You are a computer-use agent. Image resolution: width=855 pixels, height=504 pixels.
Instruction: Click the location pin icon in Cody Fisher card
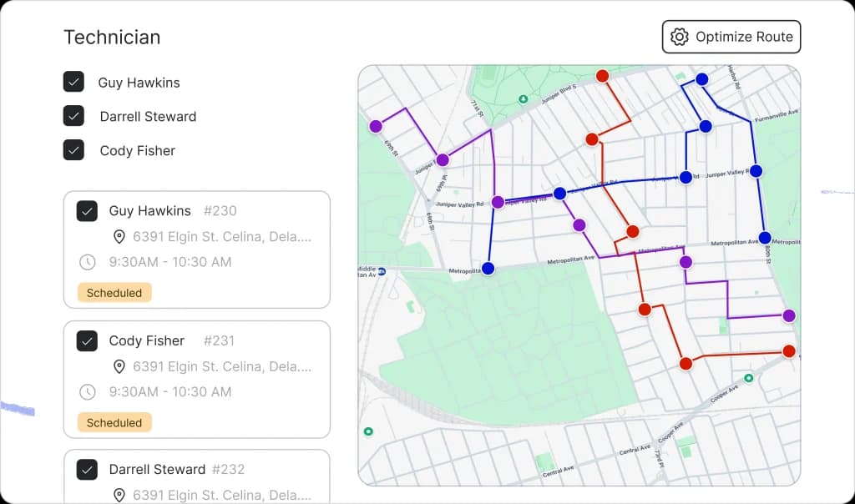119,366
